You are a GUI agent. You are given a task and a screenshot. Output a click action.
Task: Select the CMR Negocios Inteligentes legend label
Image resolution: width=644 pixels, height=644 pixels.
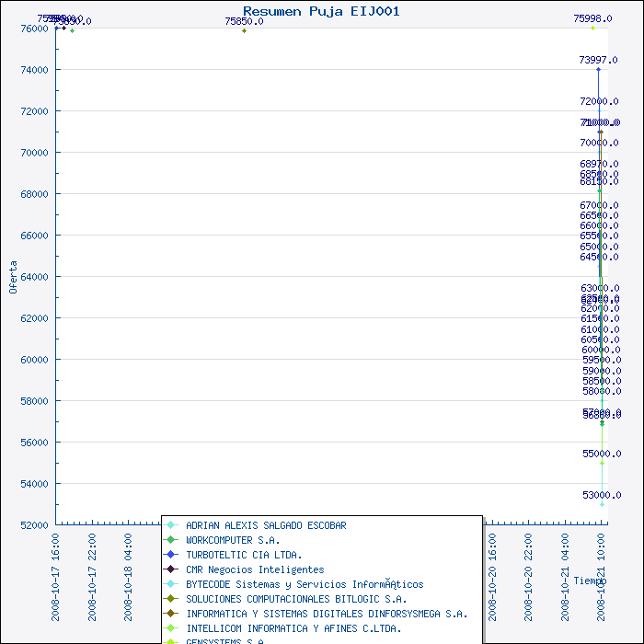[x=255, y=569]
